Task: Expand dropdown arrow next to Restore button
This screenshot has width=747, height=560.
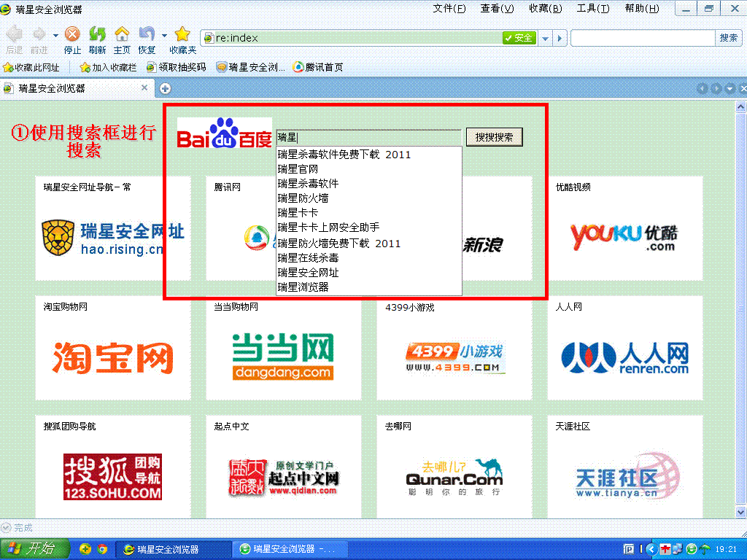Action: pos(164,35)
